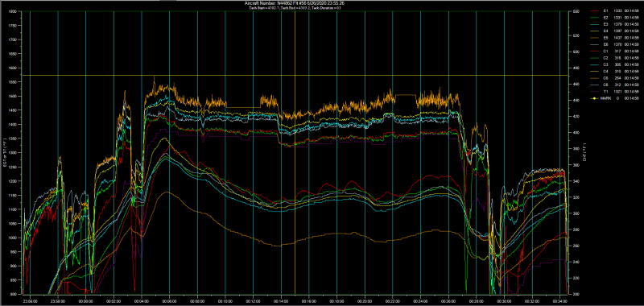Image resolution: width=644 pixels, height=306 pixels.
Task: Click the yellow dot marker beside MARK
Action: (x=595, y=98)
